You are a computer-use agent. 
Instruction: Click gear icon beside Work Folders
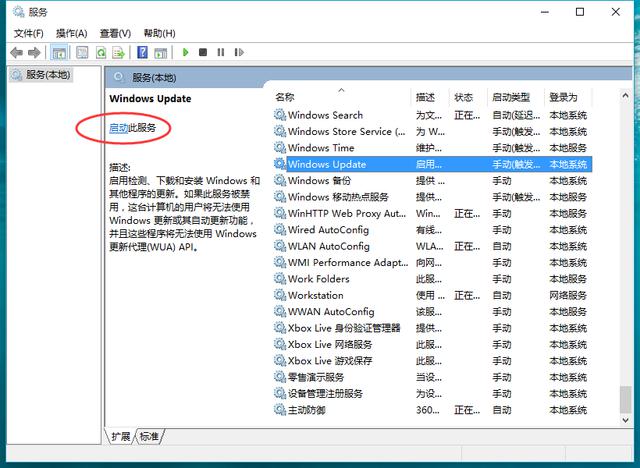[280, 279]
